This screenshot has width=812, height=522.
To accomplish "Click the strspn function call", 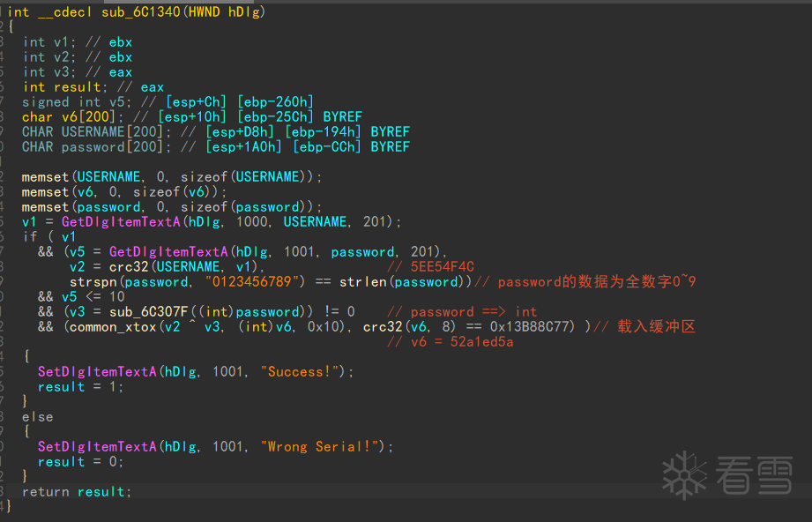I will [93, 282].
